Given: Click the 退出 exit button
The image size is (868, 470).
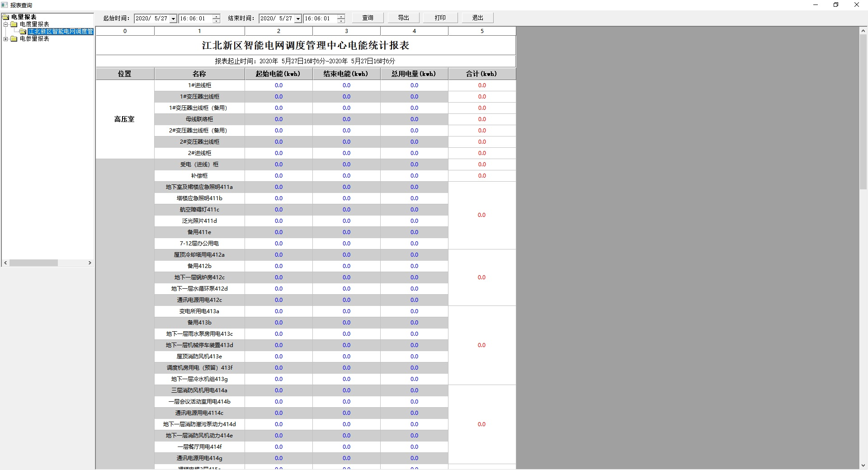Looking at the screenshot, I should pos(477,18).
